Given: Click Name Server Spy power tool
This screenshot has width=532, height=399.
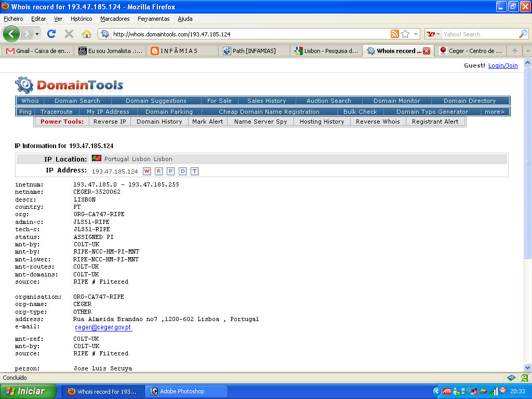Looking at the screenshot, I should click(261, 122).
